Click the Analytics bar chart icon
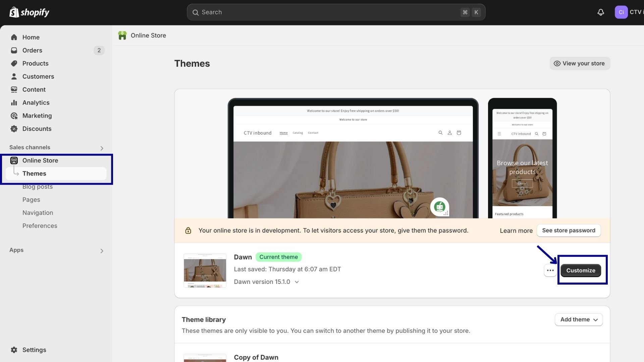 coord(14,103)
